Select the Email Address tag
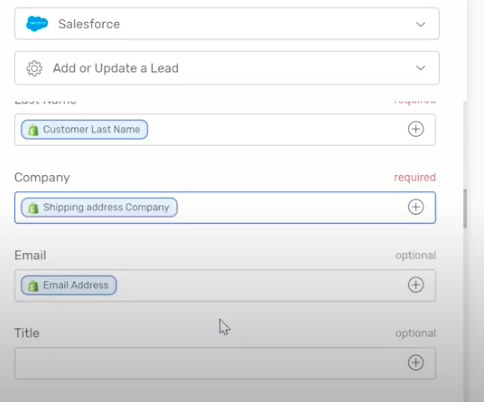 (69, 285)
